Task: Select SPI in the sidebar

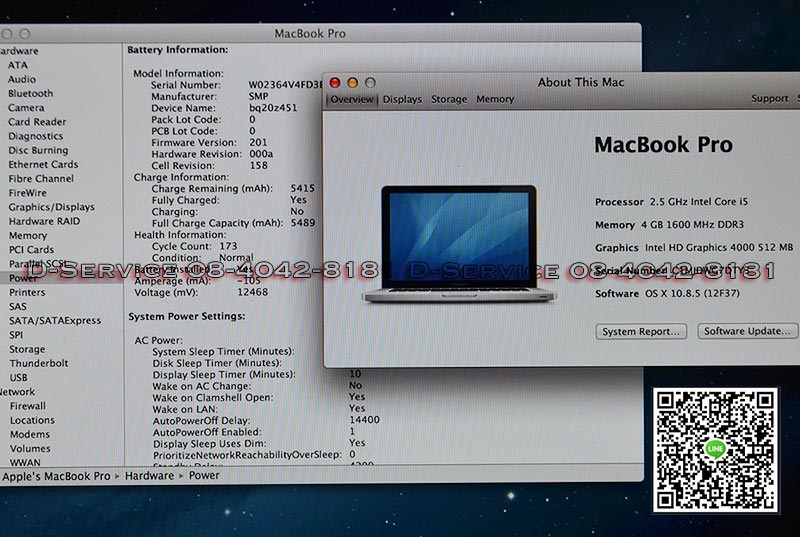Action: tap(16, 335)
